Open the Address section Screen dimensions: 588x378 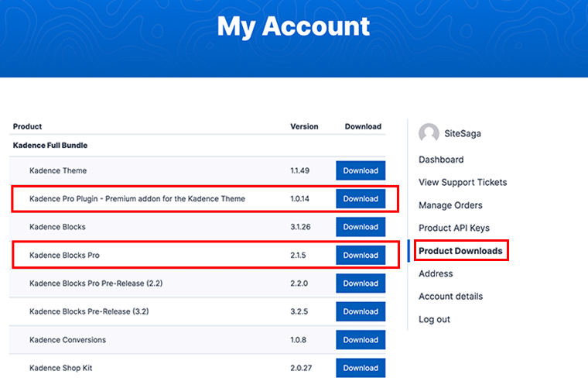point(436,273)
